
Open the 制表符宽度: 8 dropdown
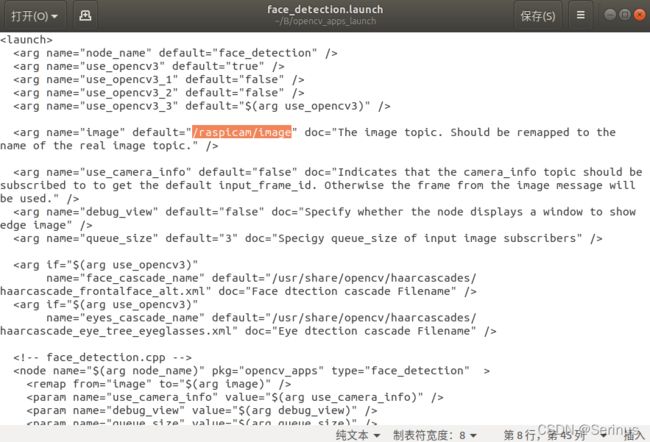point(434,435)
